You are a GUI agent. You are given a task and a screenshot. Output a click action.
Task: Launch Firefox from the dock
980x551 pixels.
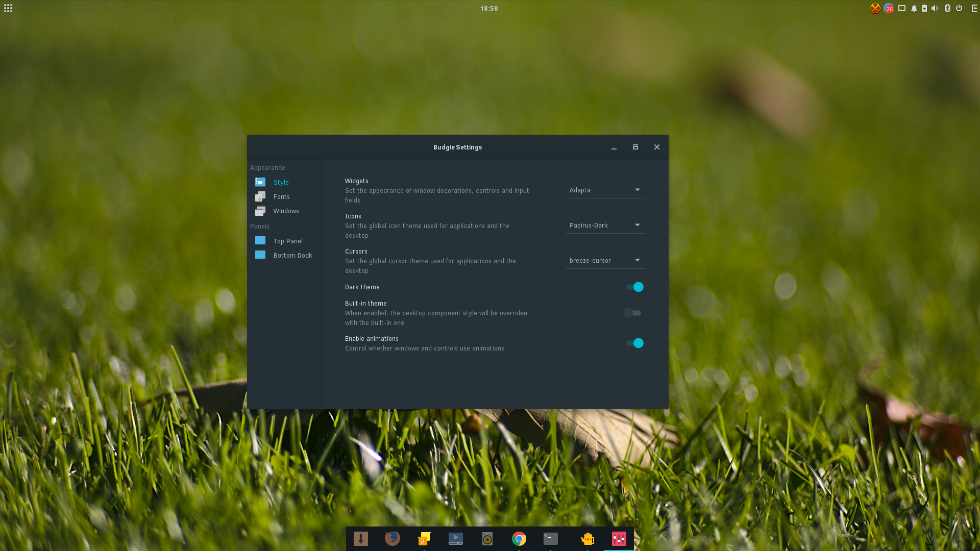393,539
